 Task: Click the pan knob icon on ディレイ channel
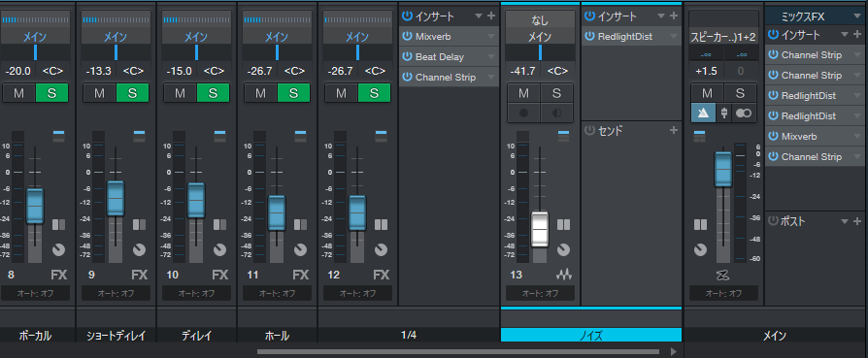point(219,249)
